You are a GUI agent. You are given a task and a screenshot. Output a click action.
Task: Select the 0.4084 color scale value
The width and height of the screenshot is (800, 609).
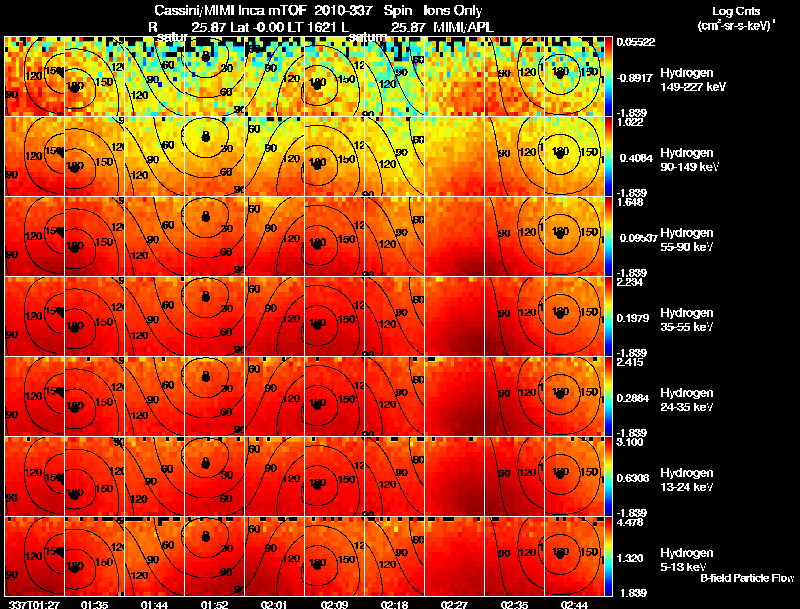point(636,158)
